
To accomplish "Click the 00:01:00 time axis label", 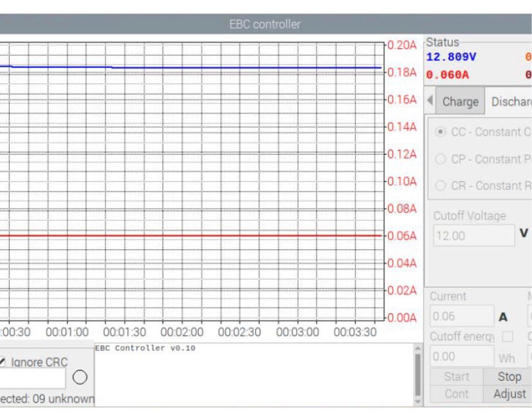I will coord(67,332).
